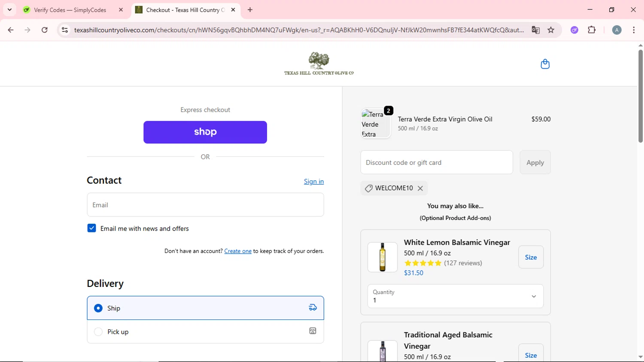
Task: Click the (127 reviews) text
Action: point(463,263)
